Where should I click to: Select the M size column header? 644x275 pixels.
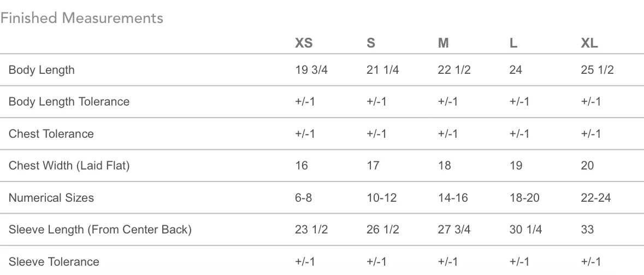pos(443,43)
